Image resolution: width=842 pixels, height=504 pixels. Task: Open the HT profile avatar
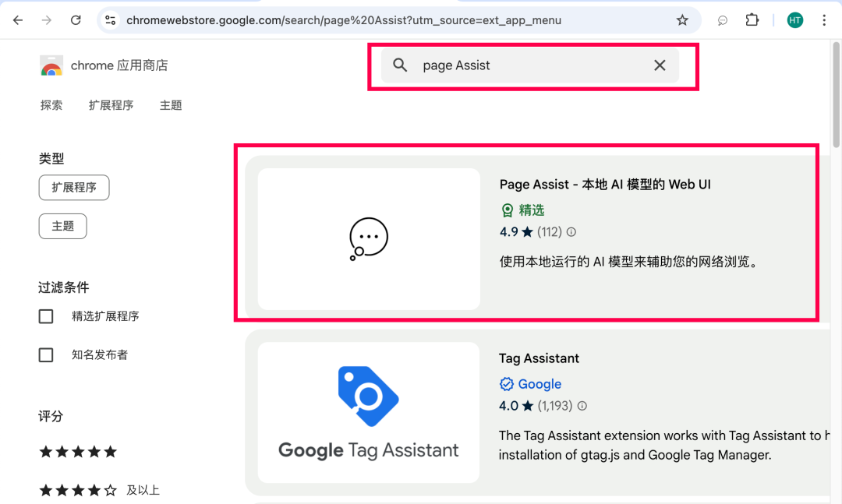tap(794, 20)
